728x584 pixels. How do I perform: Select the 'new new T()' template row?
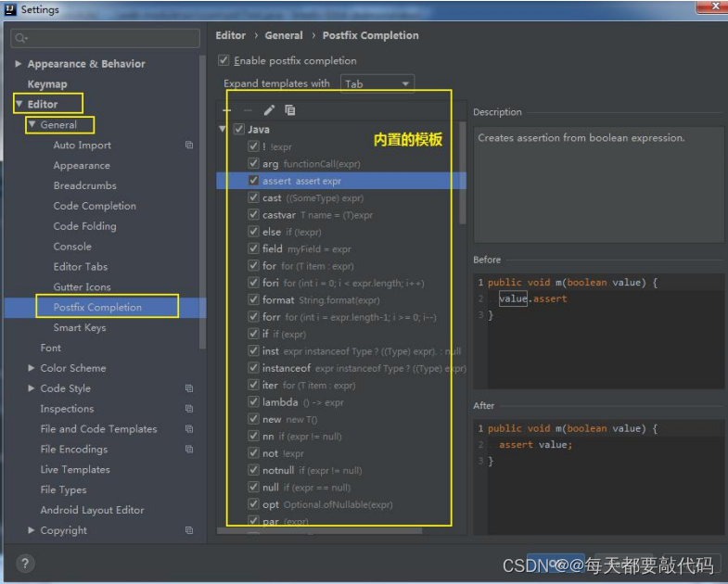coord(341,419)
